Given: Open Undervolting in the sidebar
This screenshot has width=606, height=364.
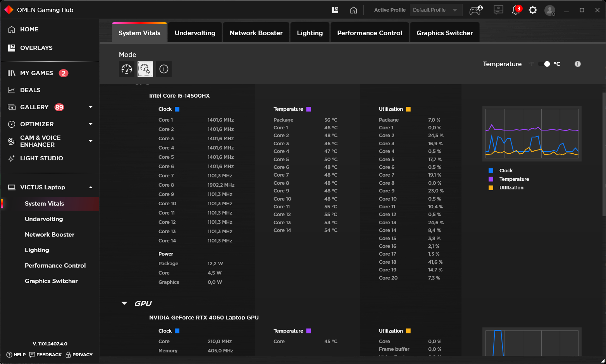Looking at the screenshot, I should pos(44,219).
